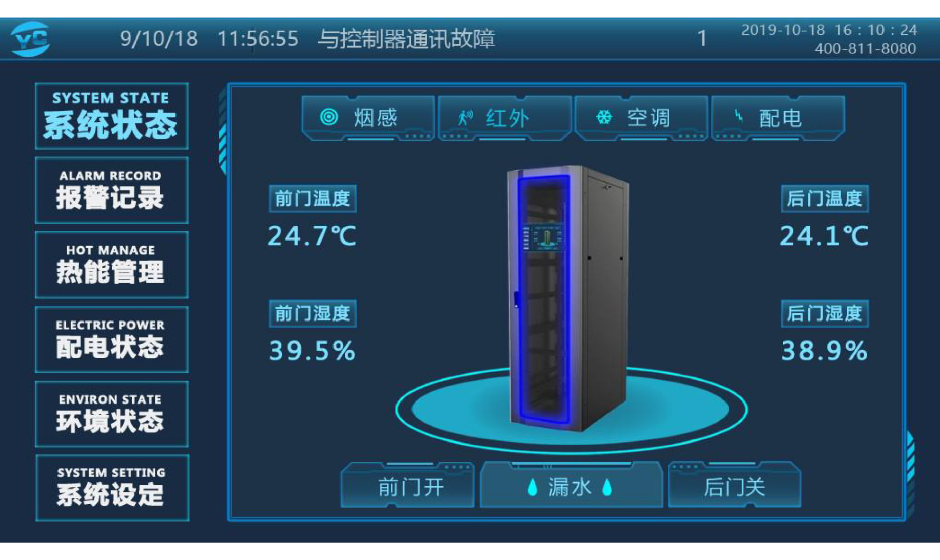Go to 配电状态 Electric Power page
Viewport: 940px width, 560px height.
[x=112, y=339]
